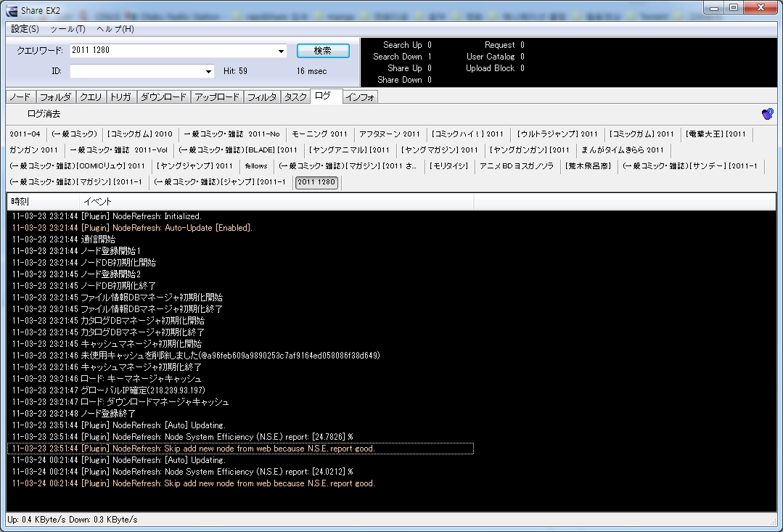The image size is (783, 532).
Task: Select the 未使用キャッシュを削除しました log entry
Action: click(240, 356)
